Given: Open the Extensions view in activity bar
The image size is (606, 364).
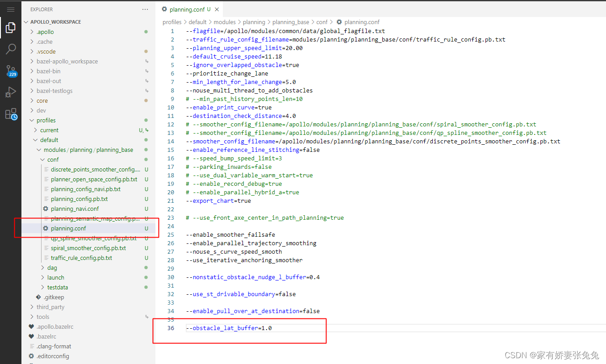Looking at the screenshot, I should point(11,114).
